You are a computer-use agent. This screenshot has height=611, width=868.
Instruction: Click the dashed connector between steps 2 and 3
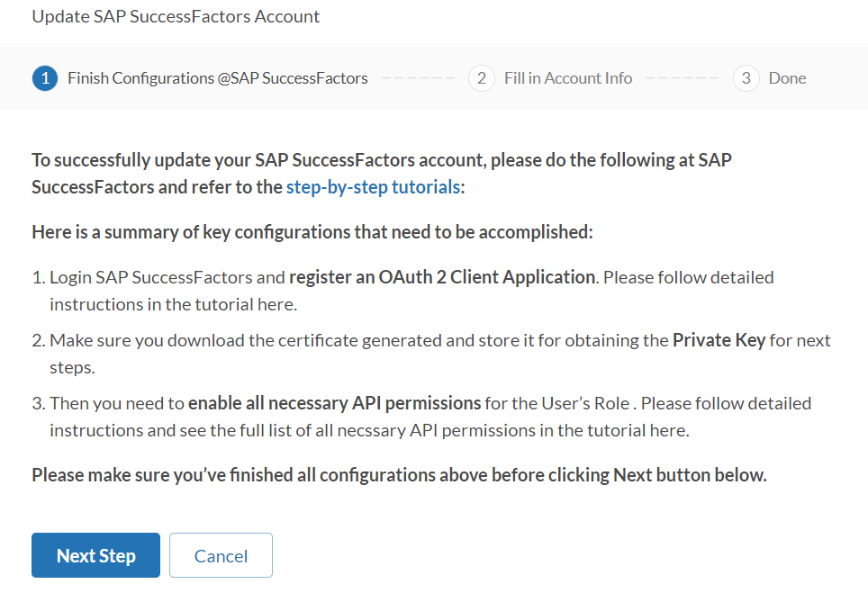682,78
